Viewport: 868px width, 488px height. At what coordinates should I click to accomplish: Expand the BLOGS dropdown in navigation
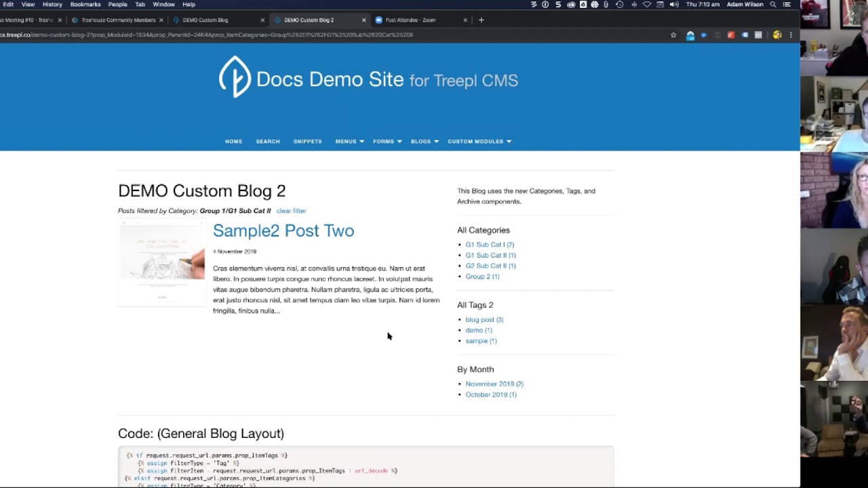[x=425, y=142]
